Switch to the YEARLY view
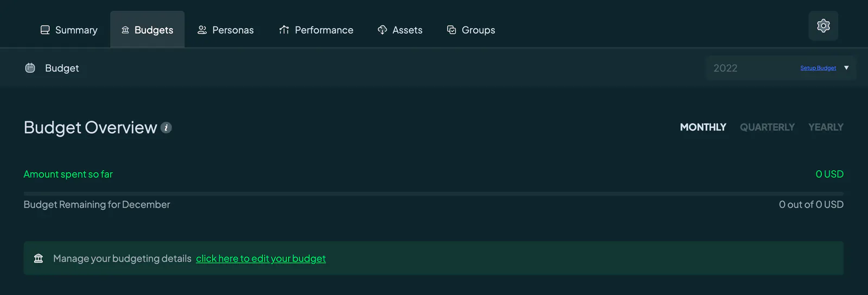Viewport: 868px width, 295px height. coord(826,127)
